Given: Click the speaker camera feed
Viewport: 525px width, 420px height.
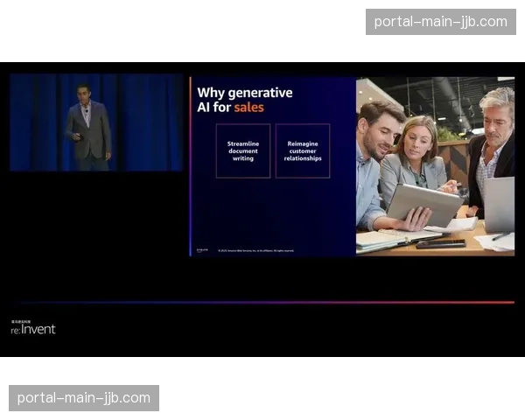Looking at the screenshot, I should pos(96,122).
